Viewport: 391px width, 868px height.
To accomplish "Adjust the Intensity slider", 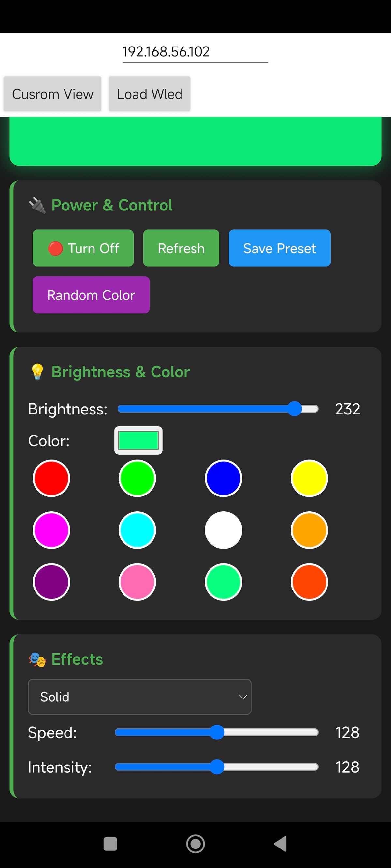I will pos(217,767).
